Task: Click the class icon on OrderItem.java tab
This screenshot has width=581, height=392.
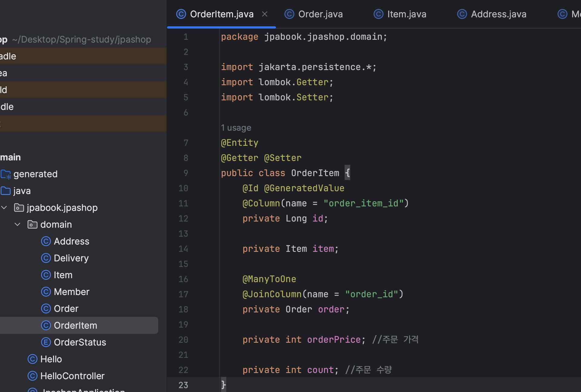Action: click(x=181, y=14)
